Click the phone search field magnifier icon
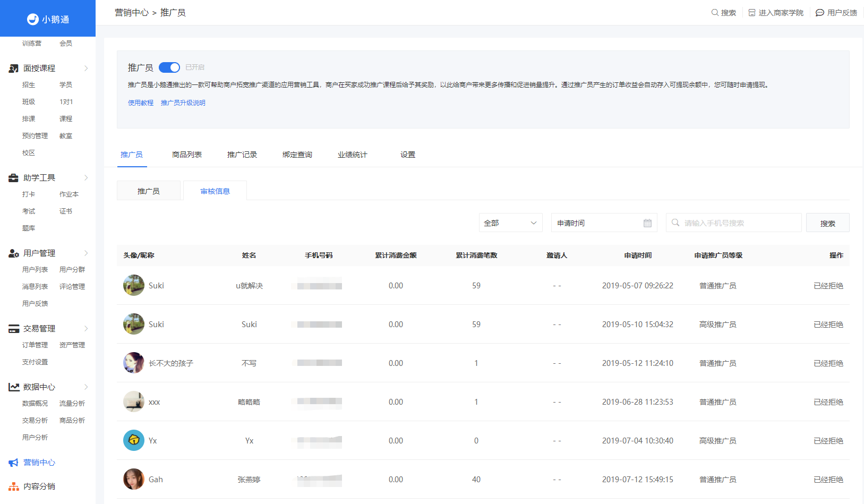 pyautogui.click(x=675, y=223)
